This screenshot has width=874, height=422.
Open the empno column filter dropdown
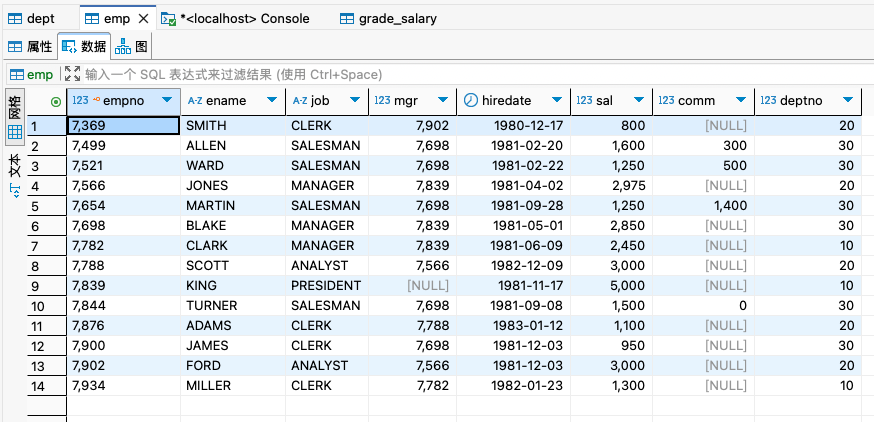[x=166, y=100]
